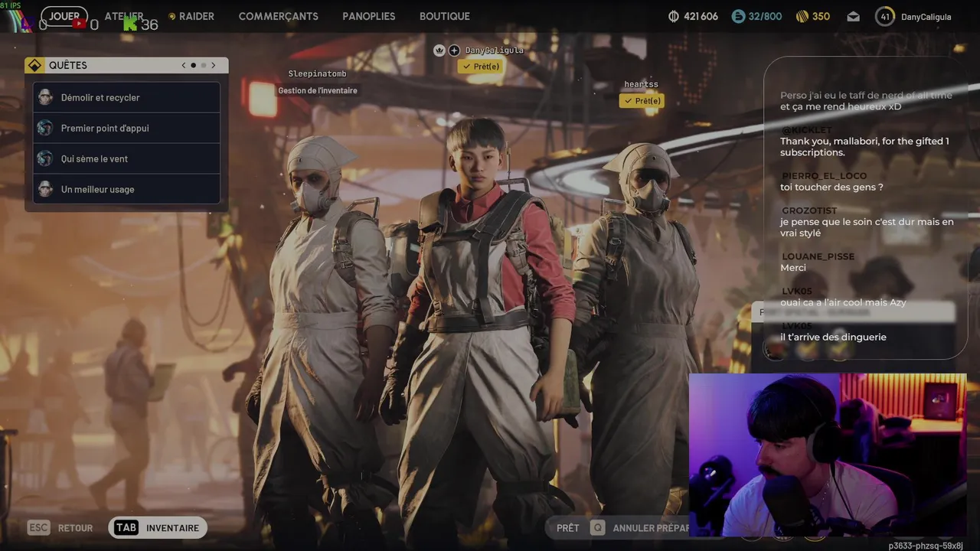Click chat username GROZOTIST
The height and width of the screenshot is (551, 980).
pos(809,210)
